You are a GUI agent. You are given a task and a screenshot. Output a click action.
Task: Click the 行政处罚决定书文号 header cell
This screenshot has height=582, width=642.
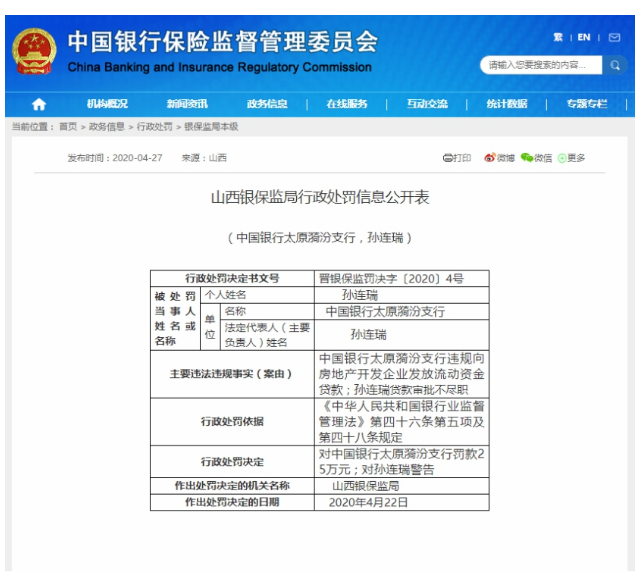232,279
